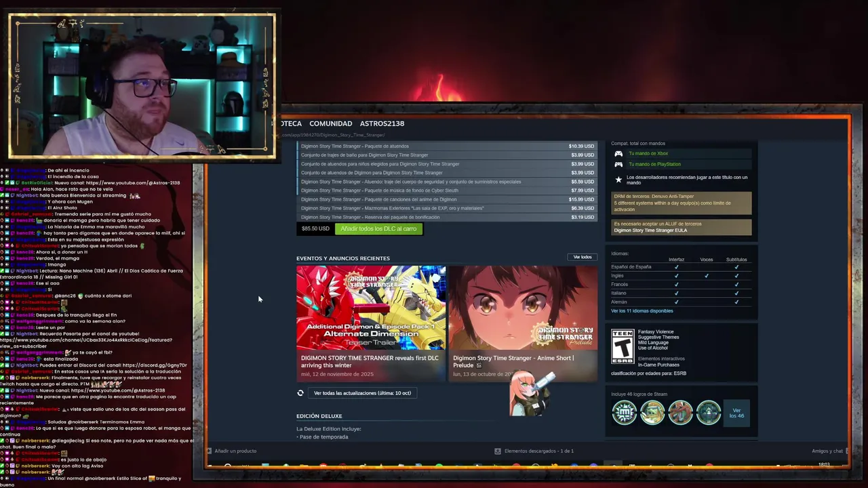View the third Steam achievement icon

click(680, 412)
